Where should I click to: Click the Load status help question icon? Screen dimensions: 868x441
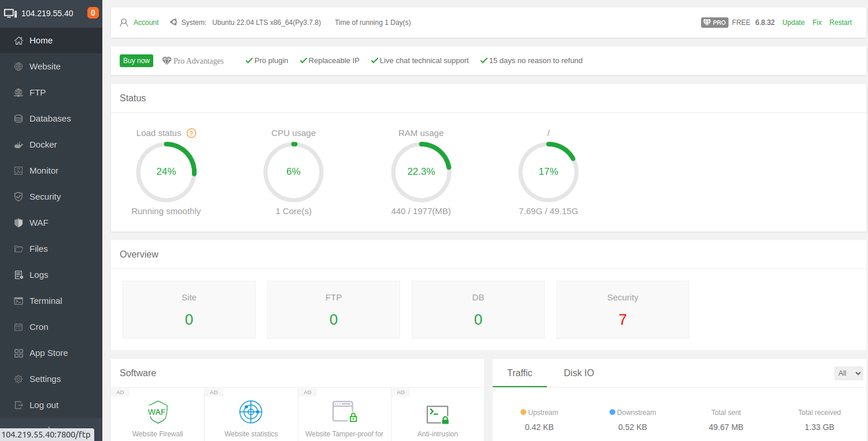191,133
